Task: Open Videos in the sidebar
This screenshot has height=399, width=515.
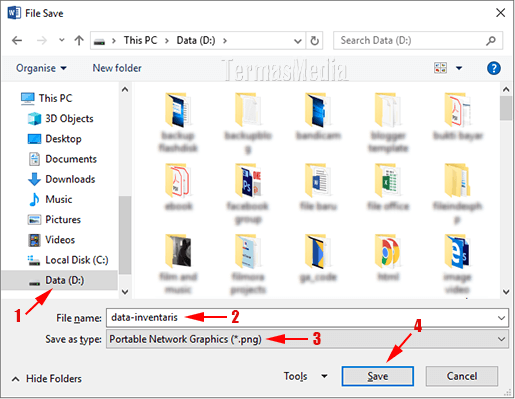Action: coord(51,240)
